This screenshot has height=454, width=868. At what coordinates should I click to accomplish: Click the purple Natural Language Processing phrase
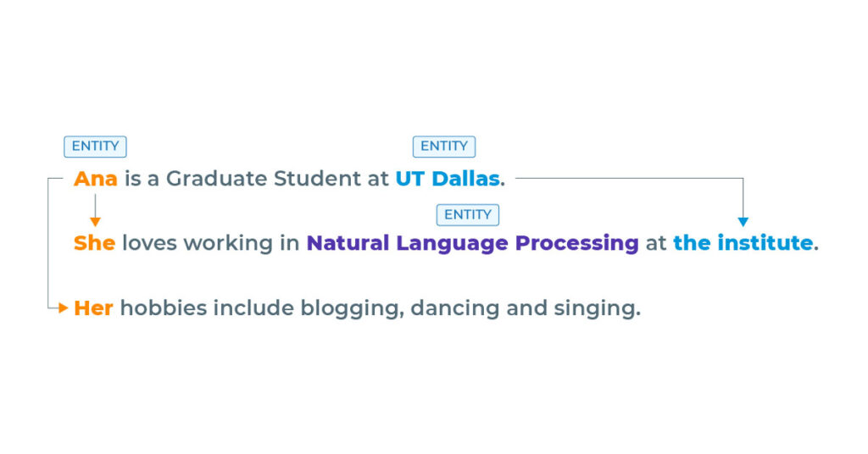pos(472,243)
